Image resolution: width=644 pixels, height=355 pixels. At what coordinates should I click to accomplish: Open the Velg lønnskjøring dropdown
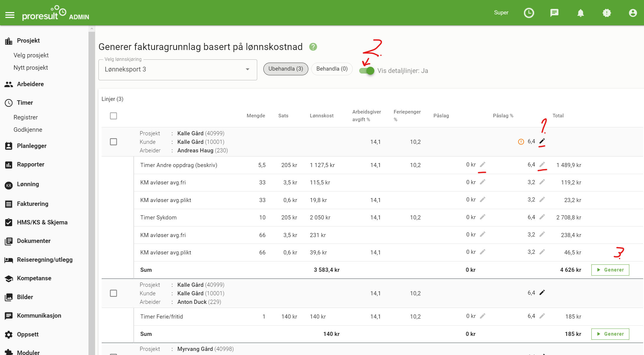[178, 70]
